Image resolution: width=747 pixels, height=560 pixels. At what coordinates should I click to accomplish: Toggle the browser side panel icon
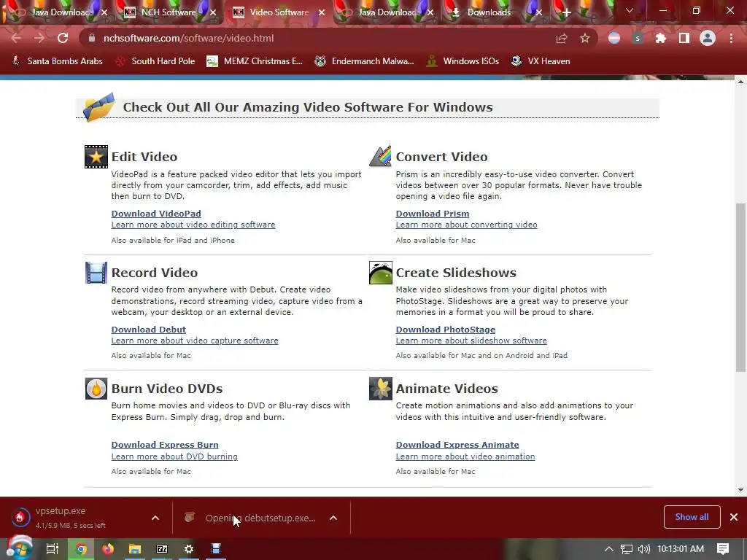(684, 38)
